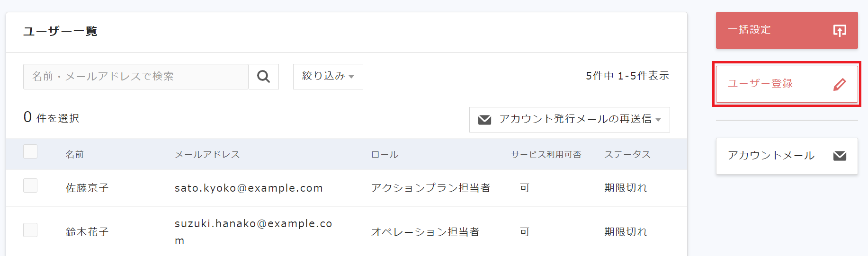Click the ユーザー登録 button

(787, 84)
